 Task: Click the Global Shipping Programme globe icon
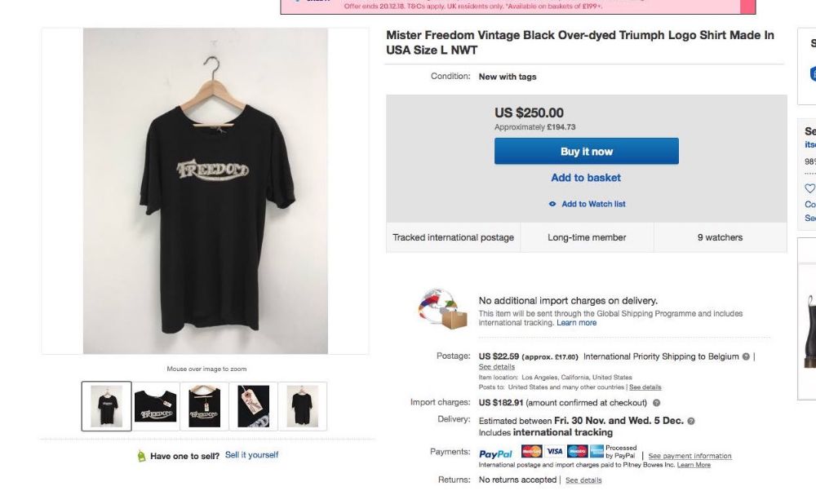(442, 310)
